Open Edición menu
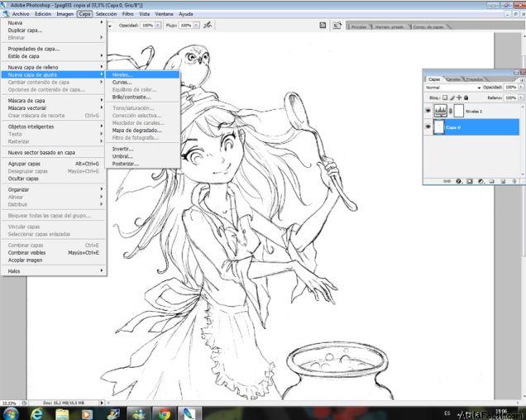Screen dimensions: 526x420 coord(43,14)
